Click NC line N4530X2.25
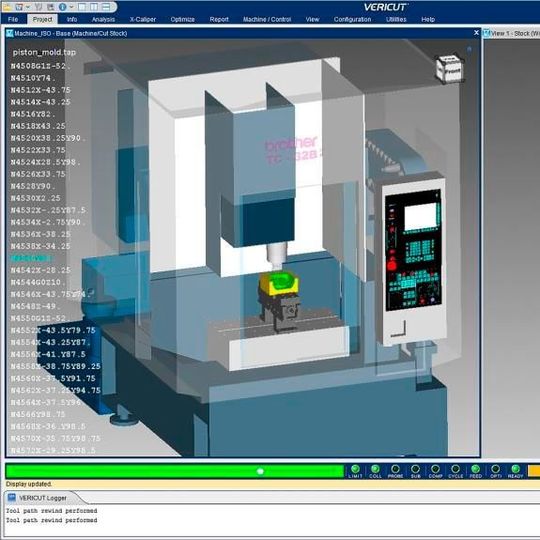This screenshot has width=540, height=540. [35, 198]
